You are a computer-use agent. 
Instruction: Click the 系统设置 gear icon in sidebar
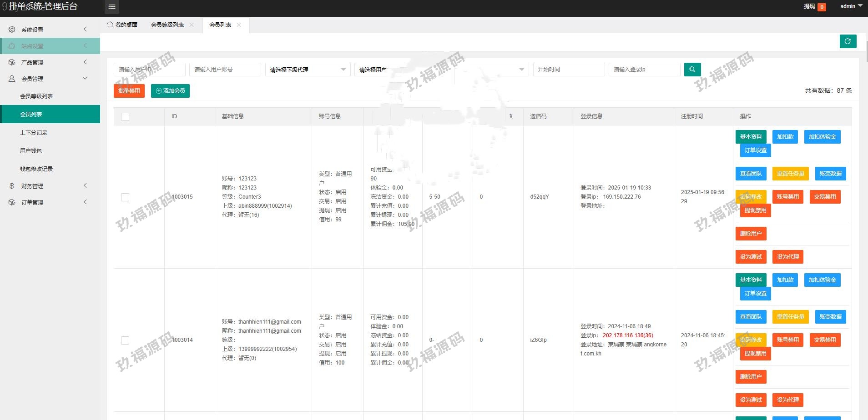click(x=12, y=30)
